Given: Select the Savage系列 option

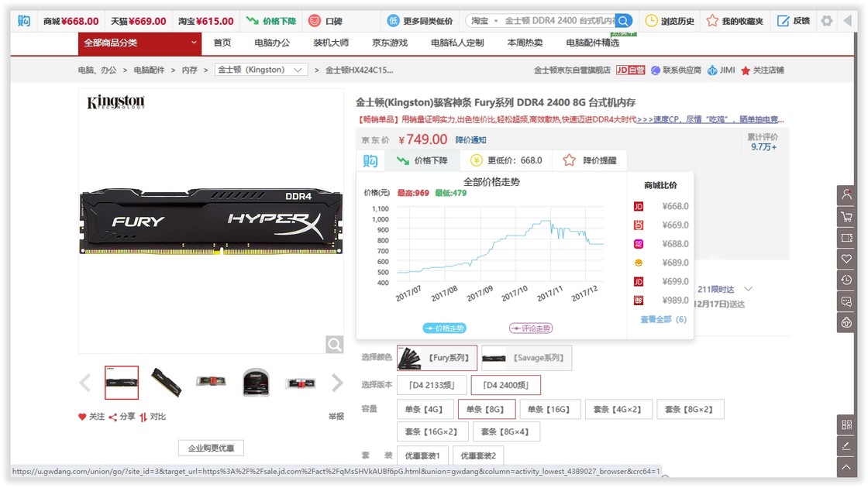Looking at the screenshot, I should (526, 358).
